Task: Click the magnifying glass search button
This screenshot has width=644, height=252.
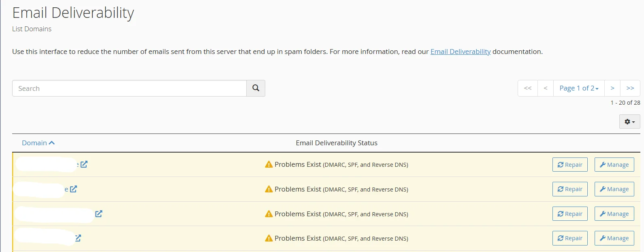Action: 256,88
